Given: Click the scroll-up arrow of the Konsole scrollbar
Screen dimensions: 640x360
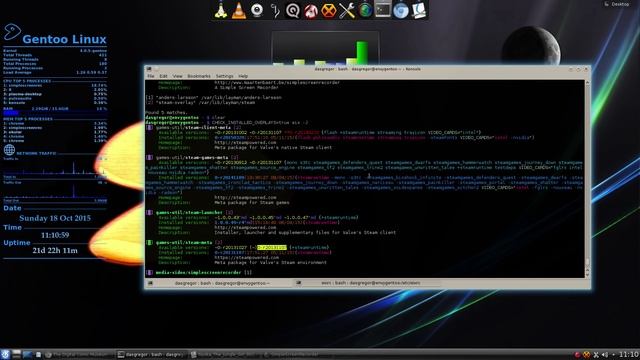Looking at the screenshot, I should 587,83.
